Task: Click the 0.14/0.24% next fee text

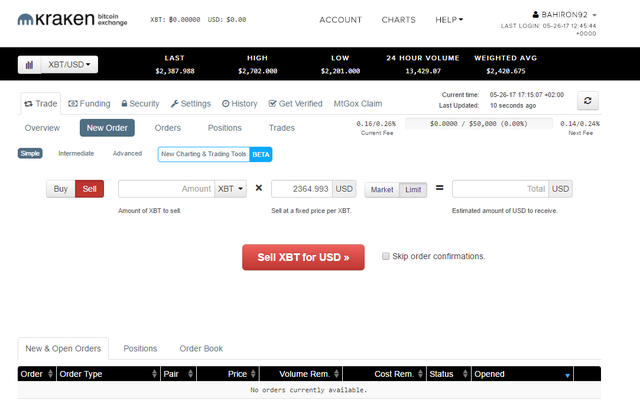Action: pyautogui.click(x=580, y=124)
